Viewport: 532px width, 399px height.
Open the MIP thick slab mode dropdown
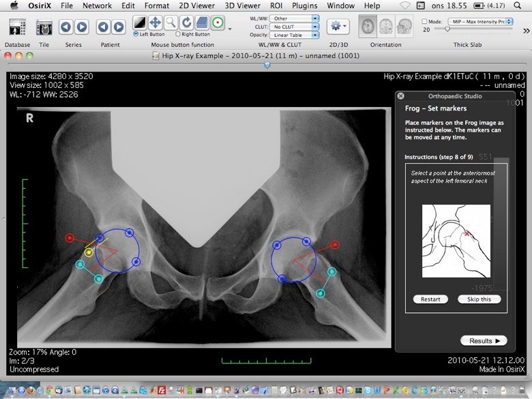[480, 21]
